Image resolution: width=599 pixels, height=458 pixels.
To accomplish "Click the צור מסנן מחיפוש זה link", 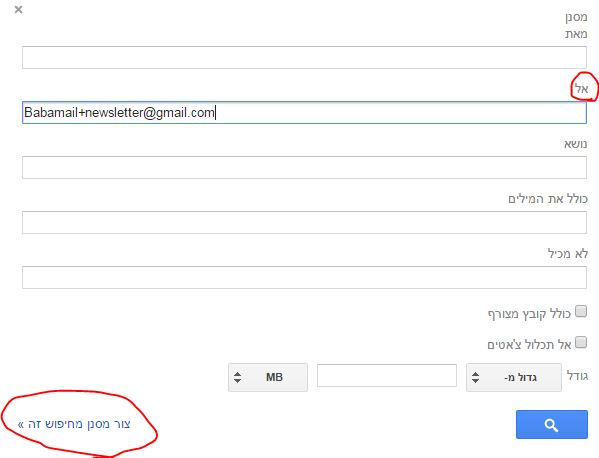I will tap(74, 424).
